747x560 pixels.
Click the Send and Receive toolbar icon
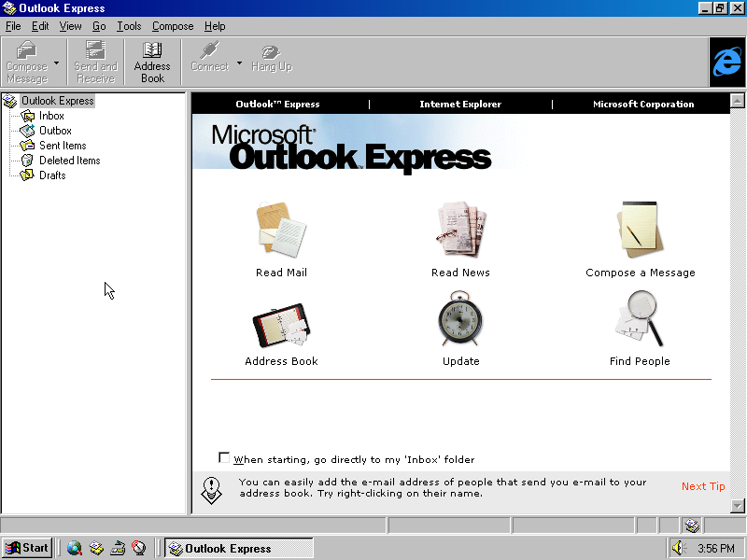(x=95, y=49)
